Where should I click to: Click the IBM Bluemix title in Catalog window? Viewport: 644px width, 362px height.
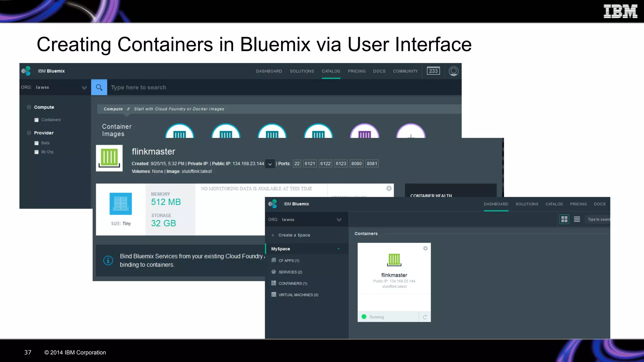[x=51, y=71]
